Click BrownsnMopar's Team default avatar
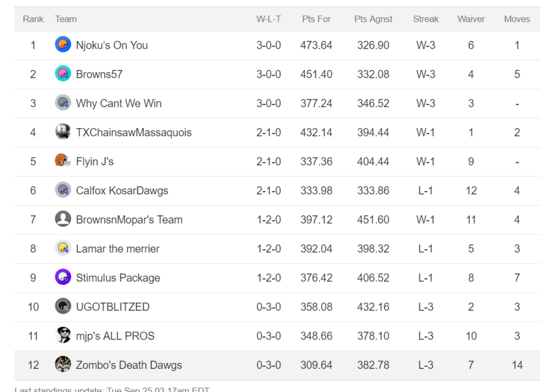This screenshot has width=552, height=392. (63, 219)
